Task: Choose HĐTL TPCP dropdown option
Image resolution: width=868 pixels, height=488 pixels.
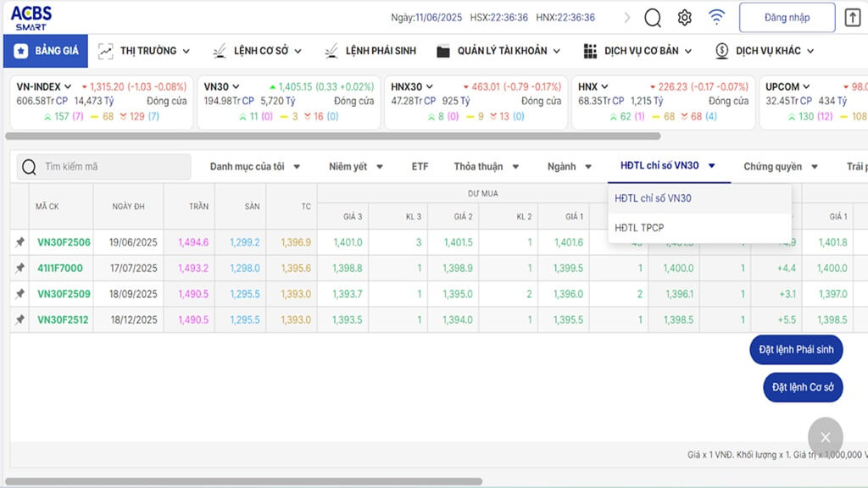Action: (x=699, y=227)
